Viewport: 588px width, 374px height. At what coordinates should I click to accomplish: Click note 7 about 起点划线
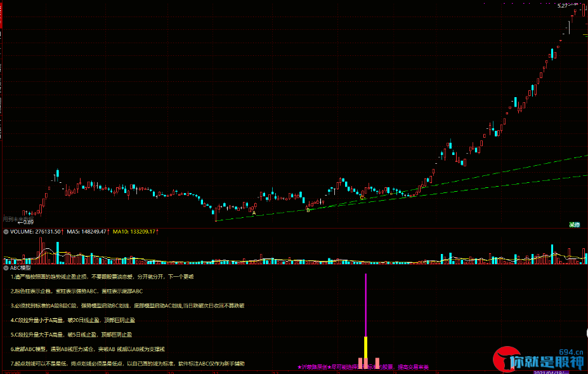(x=127, y=364)
